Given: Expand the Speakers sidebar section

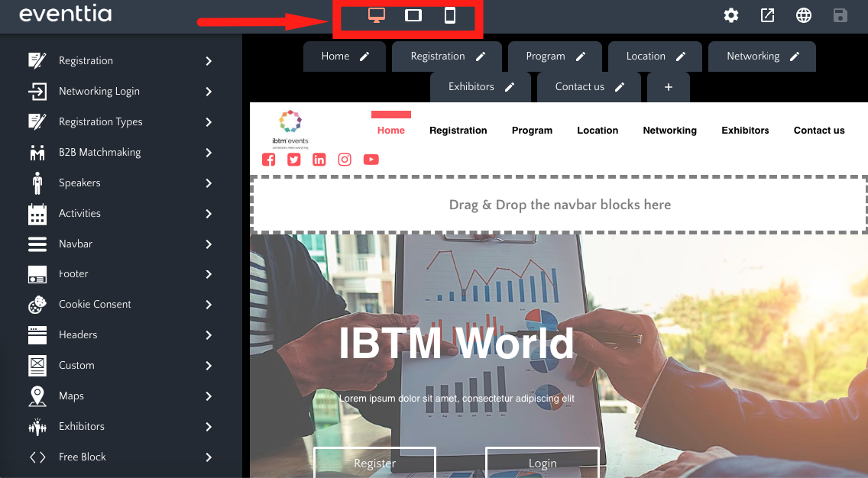Looking at the screenshot, I should (x=121, y=183).
